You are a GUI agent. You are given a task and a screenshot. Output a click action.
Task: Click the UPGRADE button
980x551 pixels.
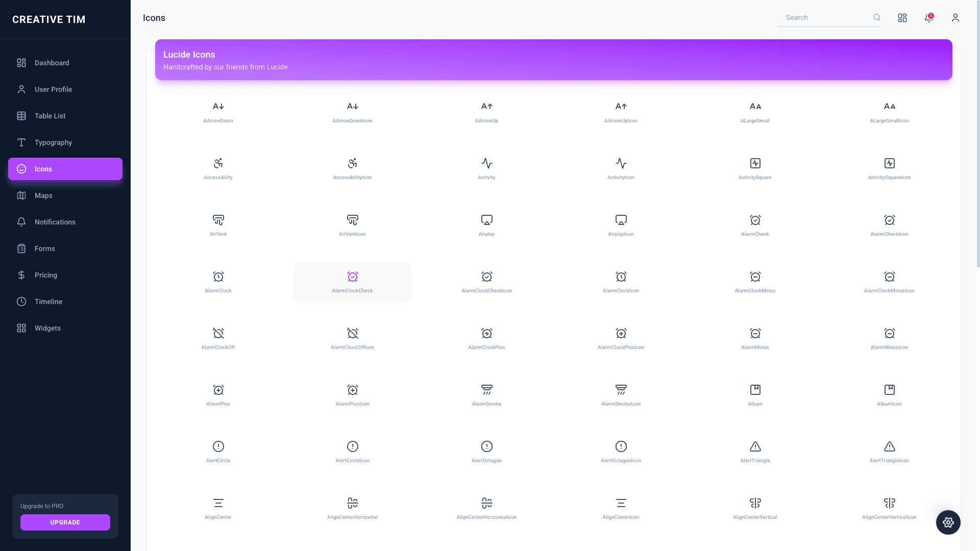(x=65, y=522)
